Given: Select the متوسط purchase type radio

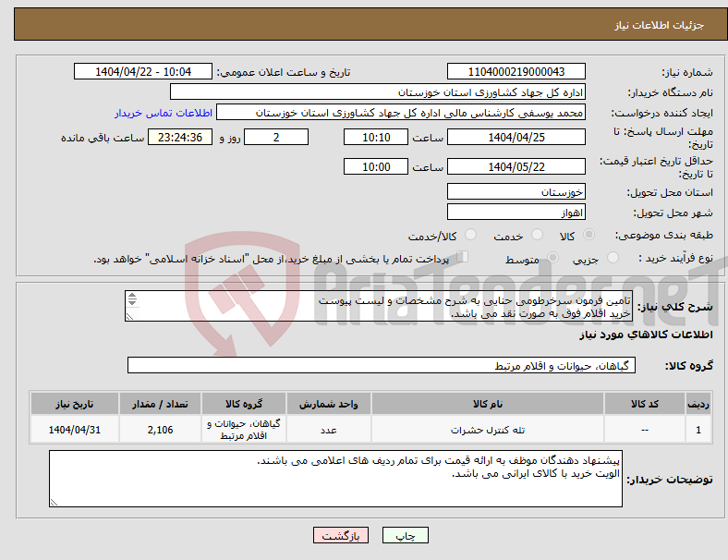Looking at the screenshot, I should pos(552,258).
